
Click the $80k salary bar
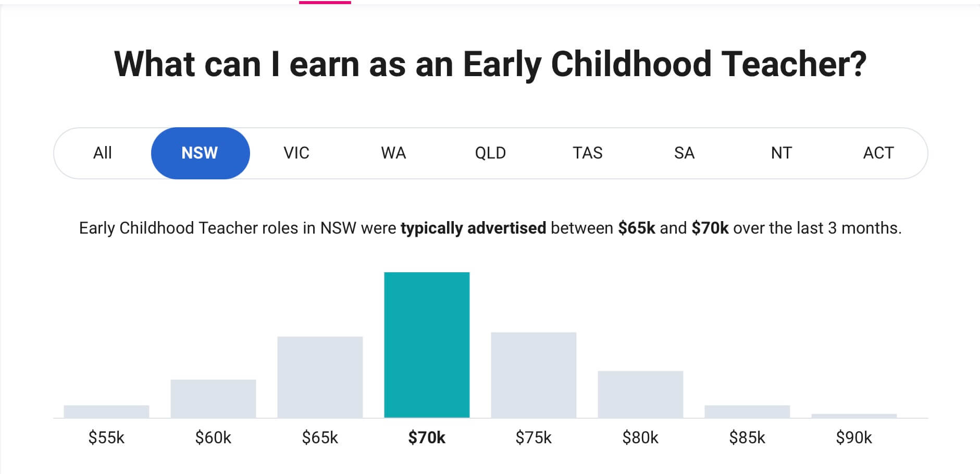640,394
